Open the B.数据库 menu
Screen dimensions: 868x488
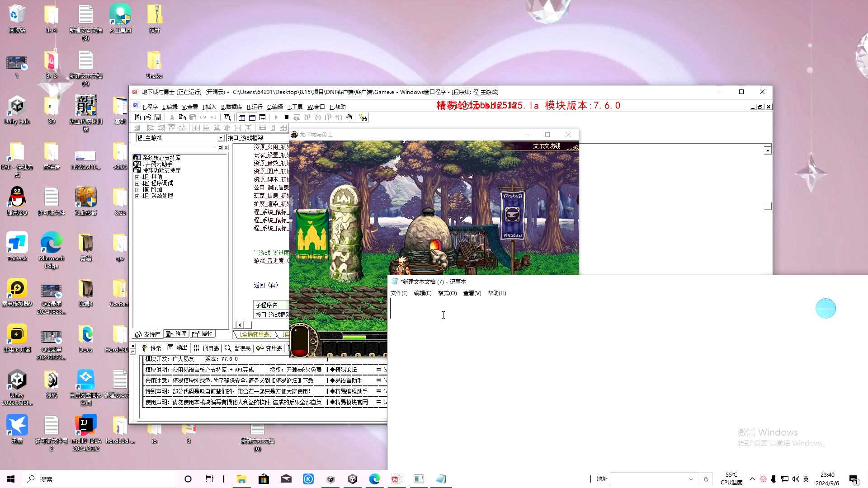pos(231,107)
